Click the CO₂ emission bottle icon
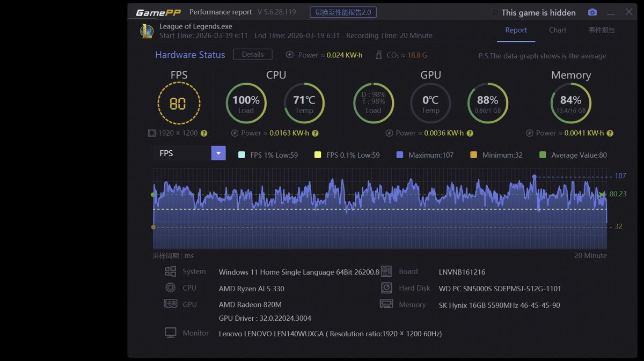 tap(379, 55)
